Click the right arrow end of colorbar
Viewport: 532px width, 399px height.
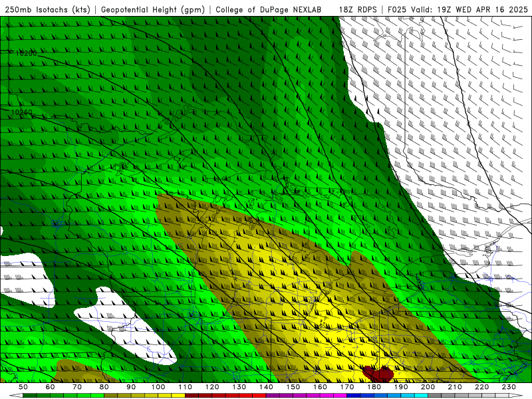click(x=516, y=396)
